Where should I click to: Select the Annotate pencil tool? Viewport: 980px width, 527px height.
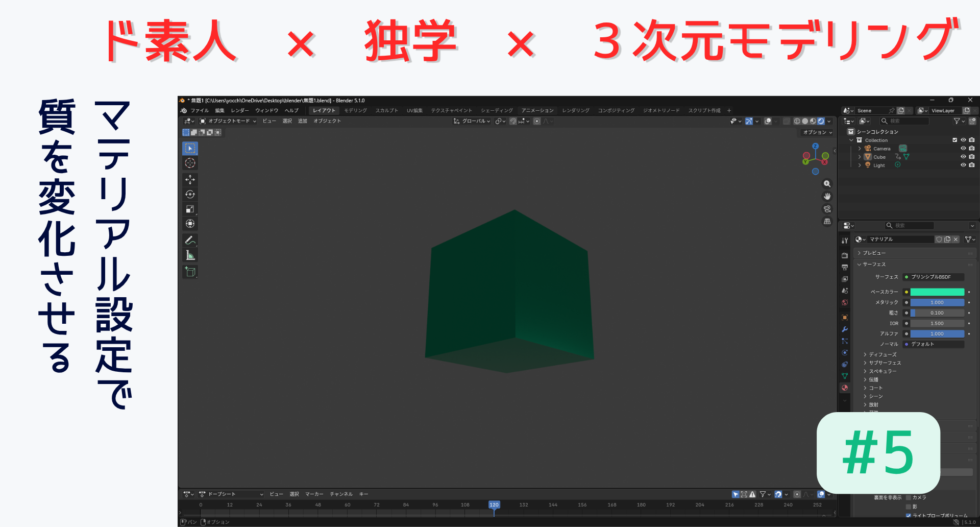pos(190,240)
